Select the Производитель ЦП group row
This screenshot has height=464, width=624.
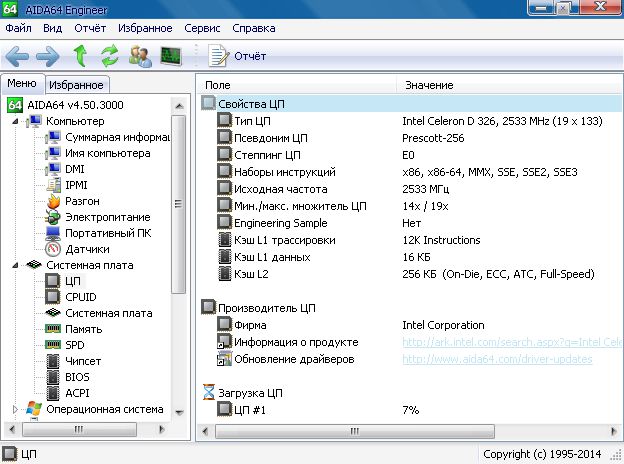411,308
